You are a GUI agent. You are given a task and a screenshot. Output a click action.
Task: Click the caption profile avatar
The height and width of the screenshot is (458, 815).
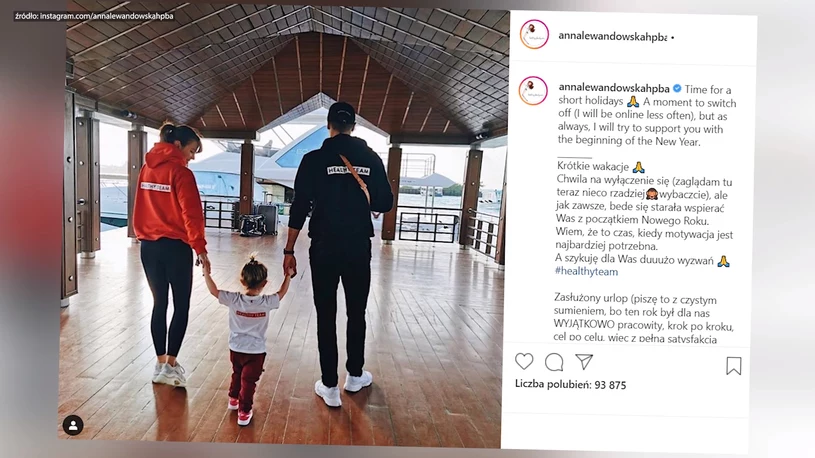tap(533, 90)
